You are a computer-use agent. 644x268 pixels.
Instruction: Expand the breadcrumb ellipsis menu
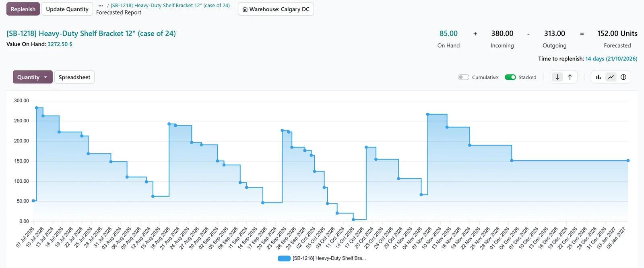(x=101, y=6)
